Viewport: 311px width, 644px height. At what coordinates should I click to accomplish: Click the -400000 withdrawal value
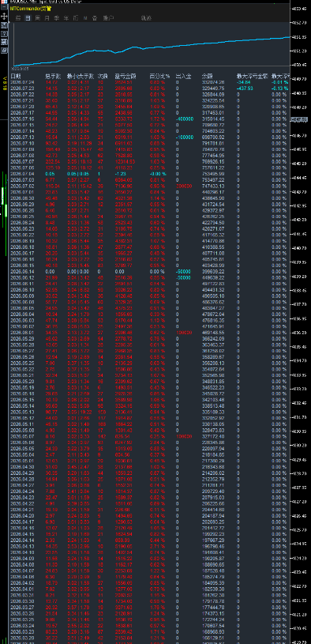(x=185, y=119)
